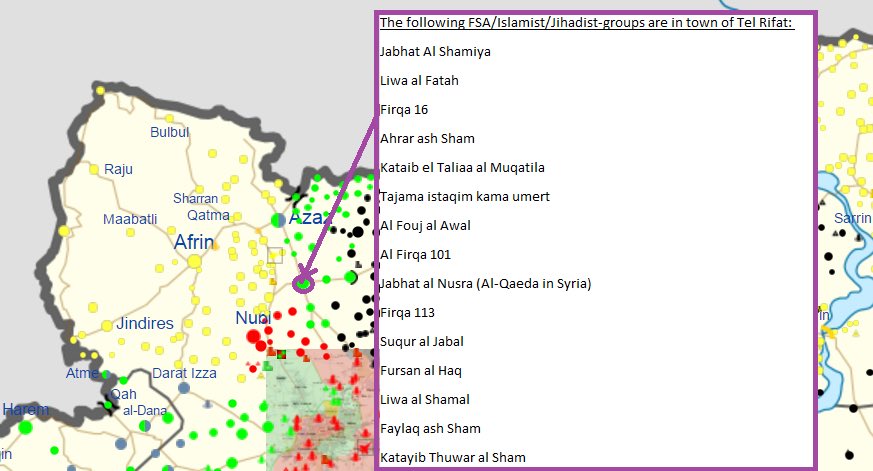This screenshot has width=873, height=471.
Task: Select 'Al Fouj al Awal' entry
Action: pos(425,225)
